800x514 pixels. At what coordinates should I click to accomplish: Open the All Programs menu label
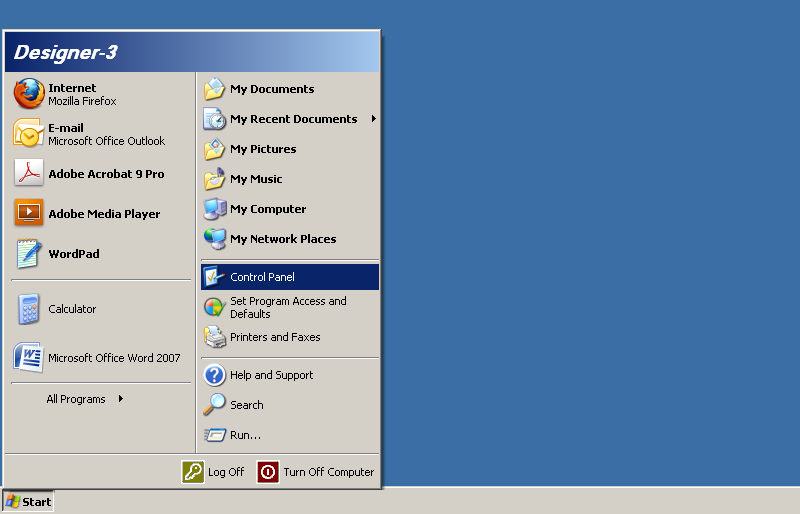(76, 399)
